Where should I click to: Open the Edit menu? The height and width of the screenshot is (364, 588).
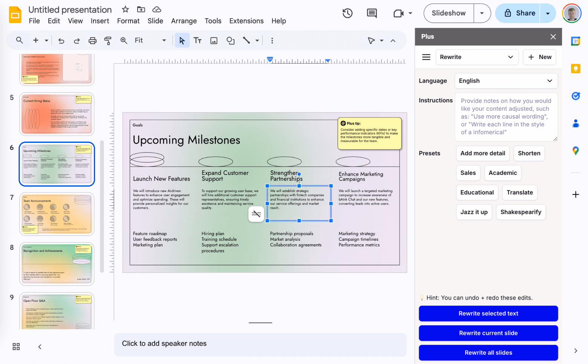(54, 21)
